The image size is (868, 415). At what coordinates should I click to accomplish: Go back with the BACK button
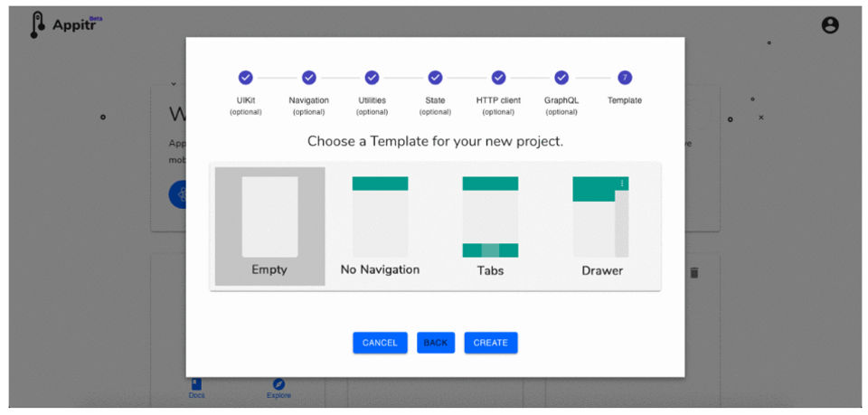click(x=436, y=343)
